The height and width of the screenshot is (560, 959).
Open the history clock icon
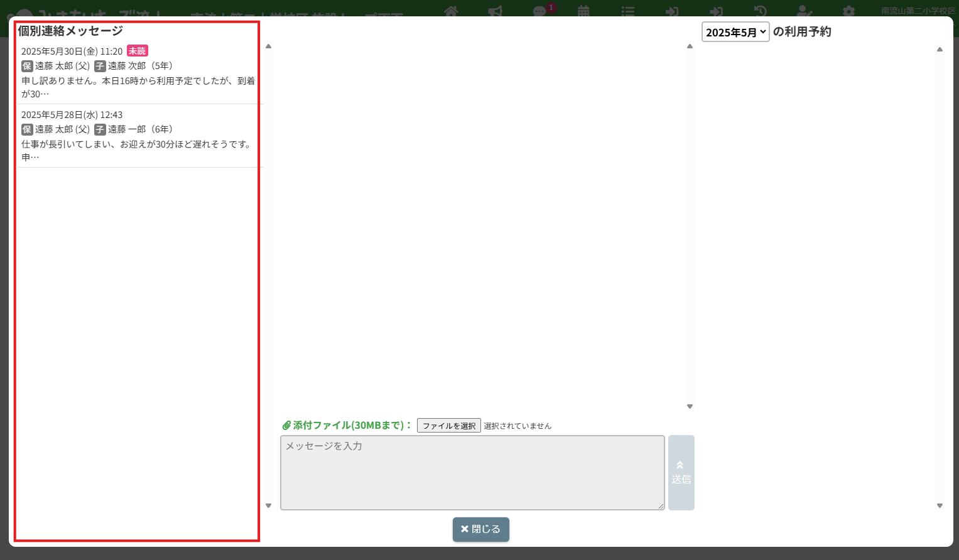[761, 11]
